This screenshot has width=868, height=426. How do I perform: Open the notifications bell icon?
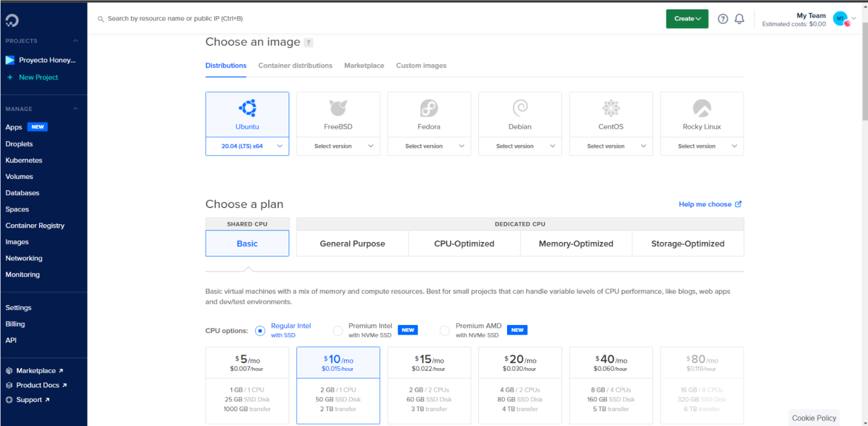click(x=740, y=19)
